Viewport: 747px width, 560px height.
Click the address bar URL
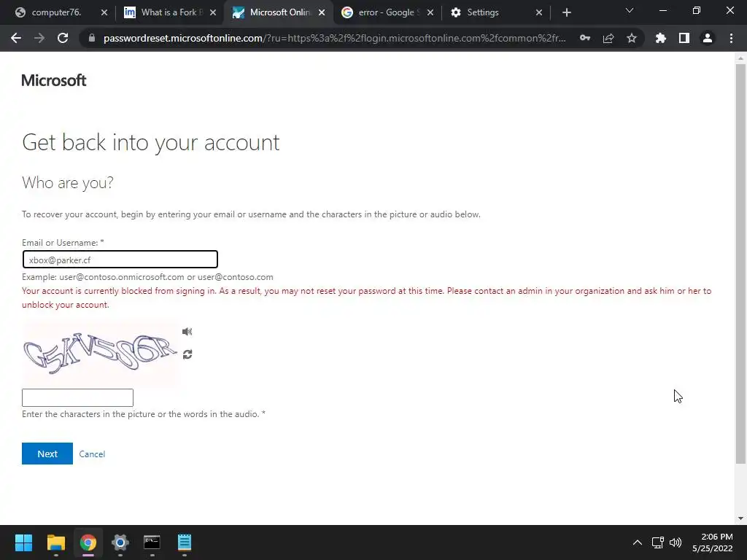(334, 38)
